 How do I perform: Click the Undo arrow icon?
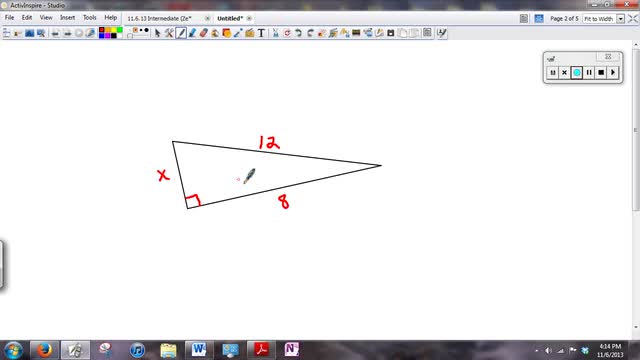tap(298, 33)
